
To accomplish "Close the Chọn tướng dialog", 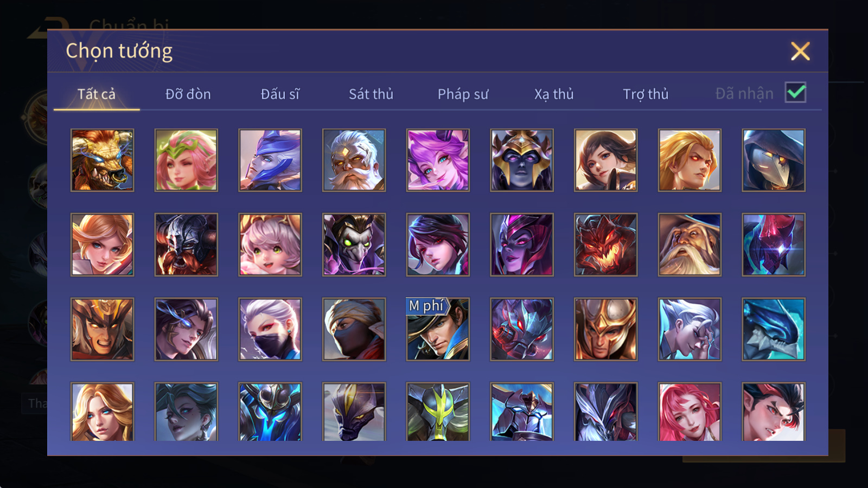I will [x=800, y=51].
